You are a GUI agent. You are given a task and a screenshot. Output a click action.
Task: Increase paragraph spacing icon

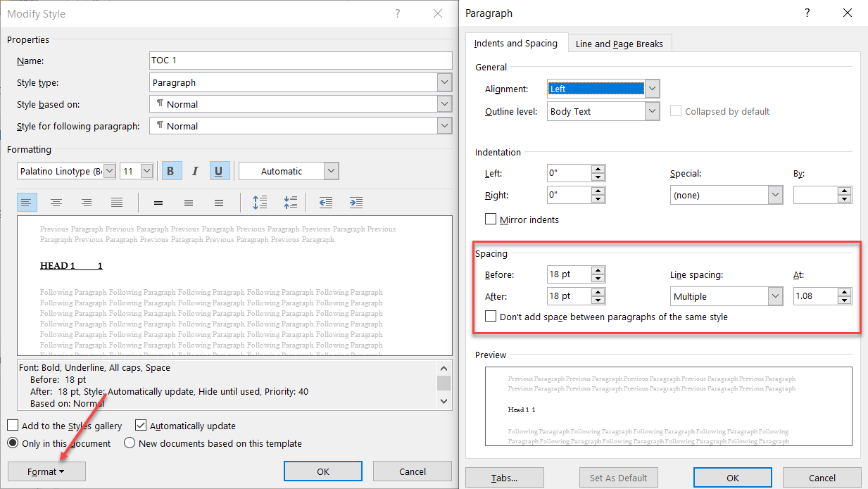tap(260, 203)
